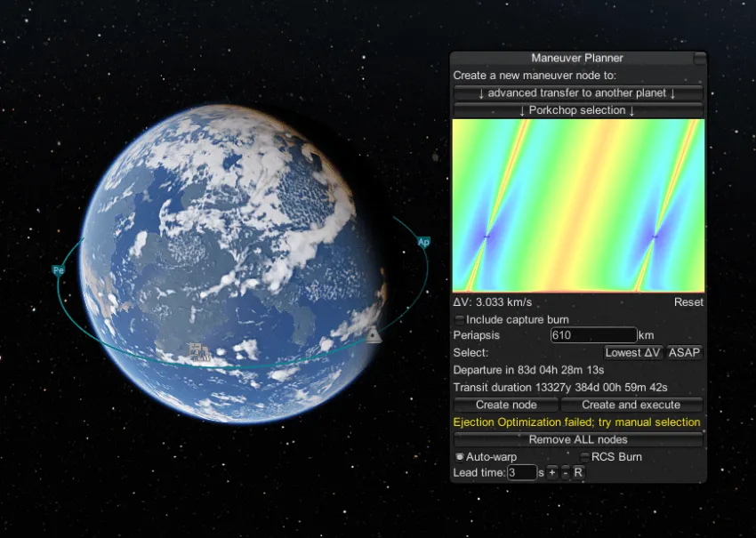Screen dimensions: 756x538
Task: Click the Maneuver Planner title bar
Action: [577, 59]
